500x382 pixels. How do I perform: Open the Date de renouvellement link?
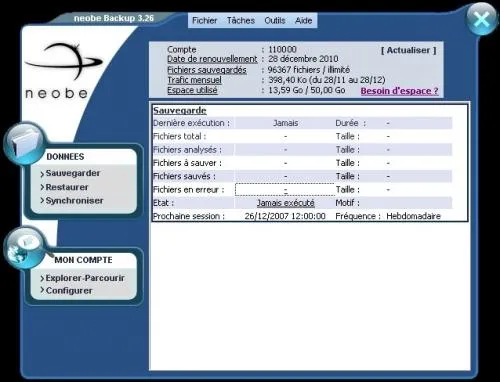212,59
